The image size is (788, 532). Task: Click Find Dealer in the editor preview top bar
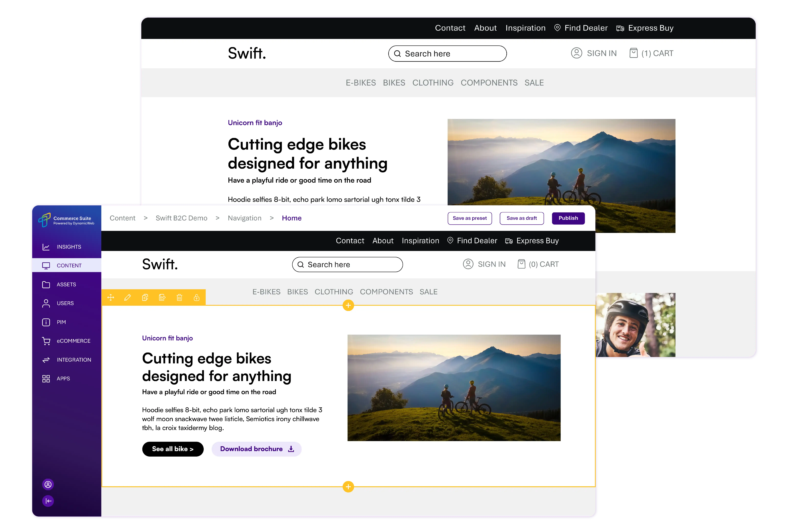click(x=472, y=241)
